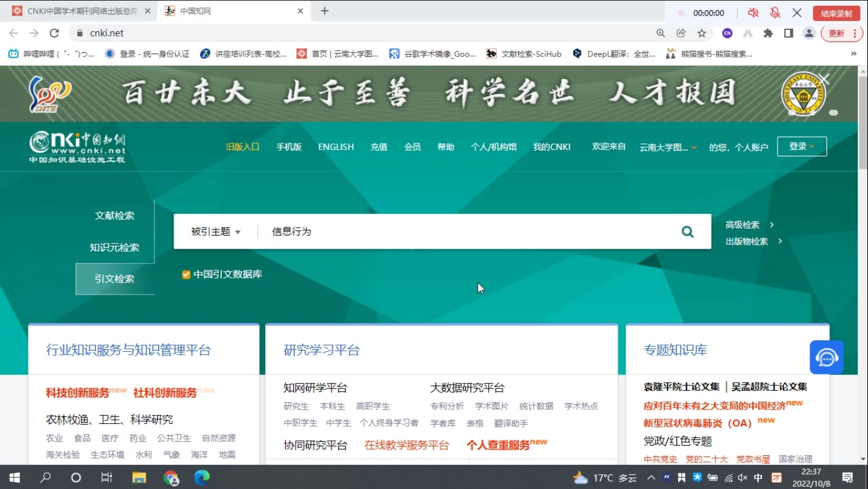Open 在线教学服务平台 link
The image size is (868, 489).
pos(407,445)
